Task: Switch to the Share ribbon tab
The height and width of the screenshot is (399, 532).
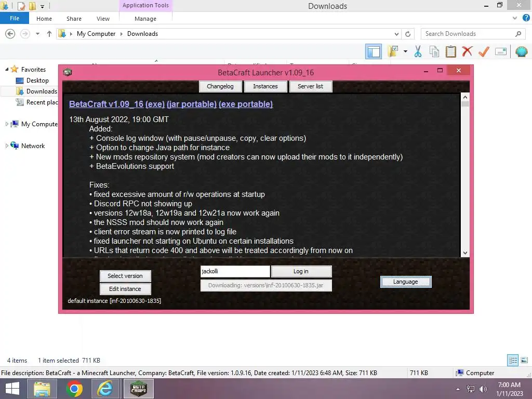Action: pyautogui.click(x=74, y=19)
